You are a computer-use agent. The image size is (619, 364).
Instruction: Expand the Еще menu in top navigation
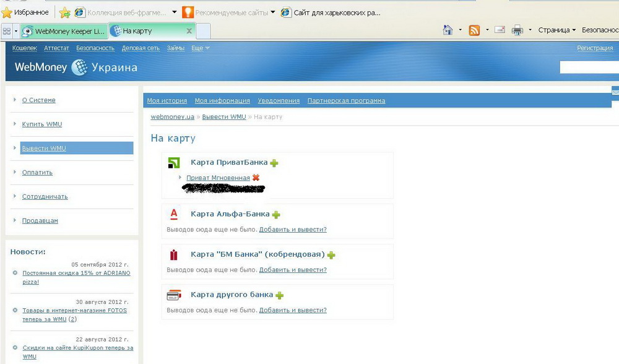(x=201, y=48)
